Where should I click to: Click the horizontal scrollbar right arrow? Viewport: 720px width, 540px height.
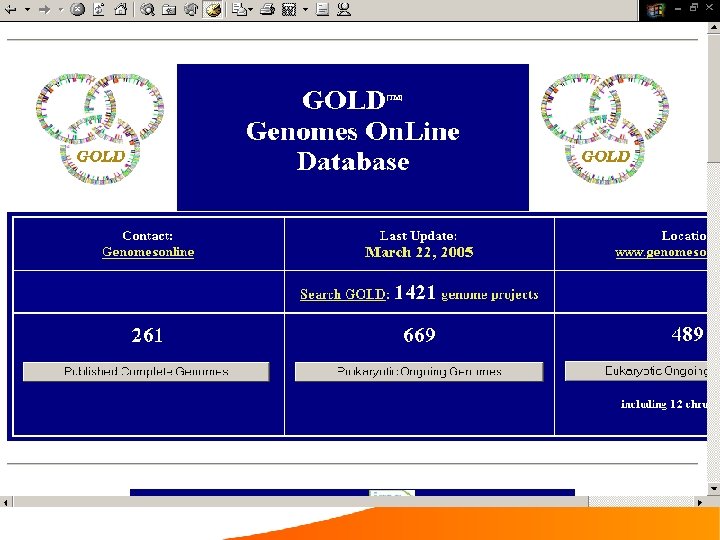(x=700, y=502)
